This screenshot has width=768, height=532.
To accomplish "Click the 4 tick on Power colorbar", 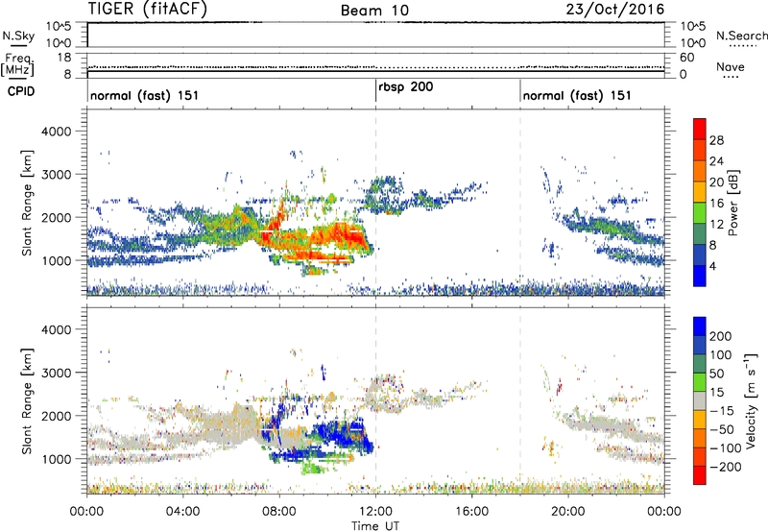I will pyautogui.click(x=713, y=266).
